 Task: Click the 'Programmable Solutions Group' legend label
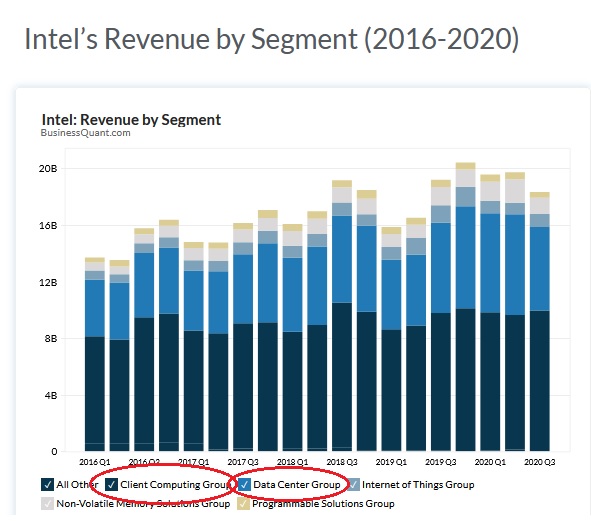323,504
